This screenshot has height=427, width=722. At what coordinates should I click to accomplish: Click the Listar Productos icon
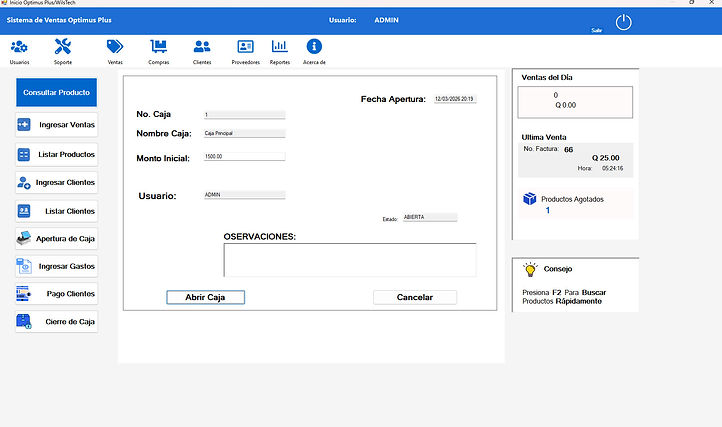(24, 154)
